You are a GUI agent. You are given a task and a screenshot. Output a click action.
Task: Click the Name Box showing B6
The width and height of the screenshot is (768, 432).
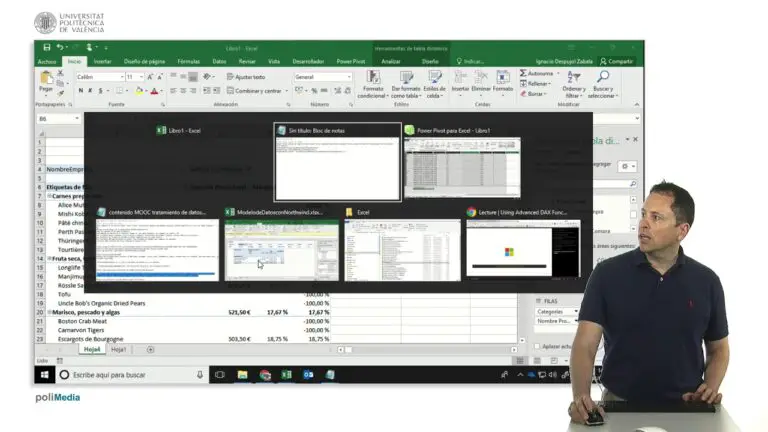[58, 119]
